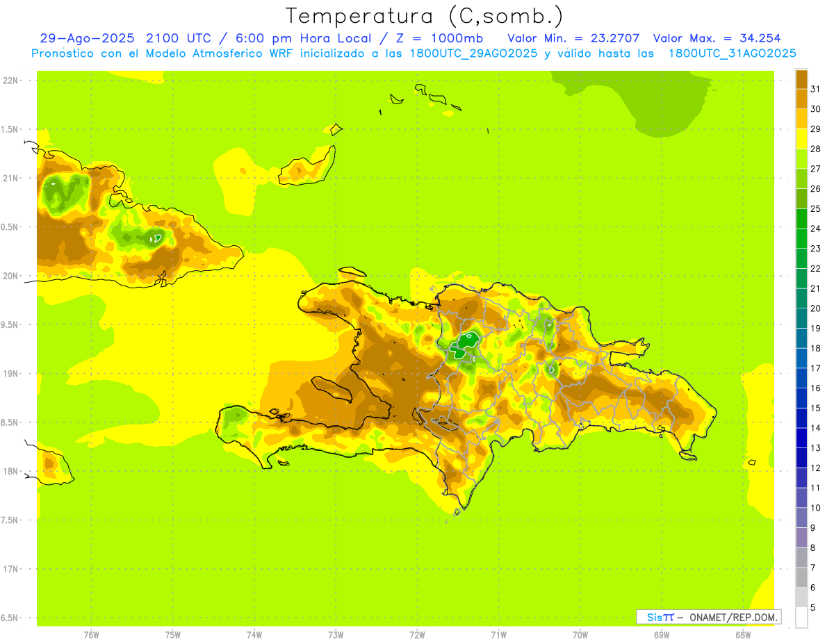
Task: Click the "20N" latitude axis label
Action: [x=10, y=276]
